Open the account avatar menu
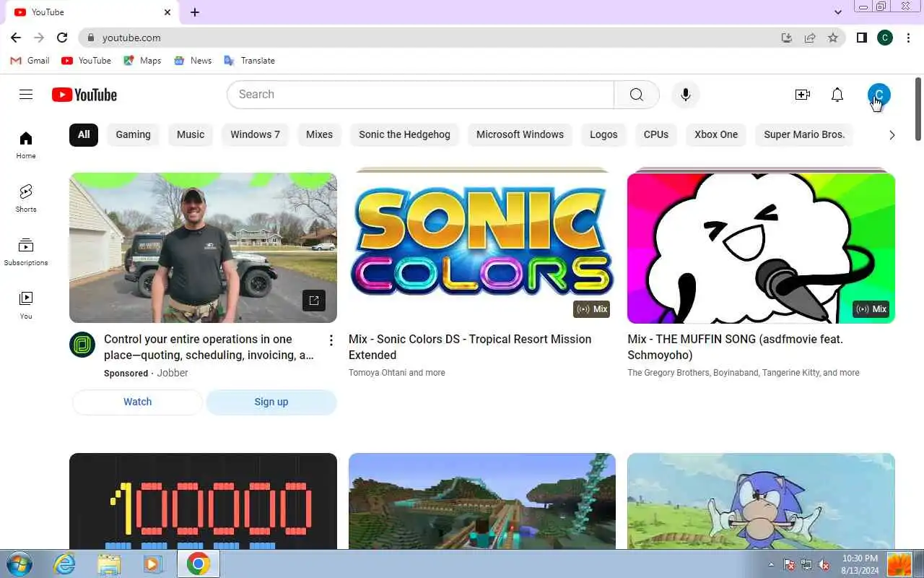Screen dimensions: 924x578 click(879, 95)
